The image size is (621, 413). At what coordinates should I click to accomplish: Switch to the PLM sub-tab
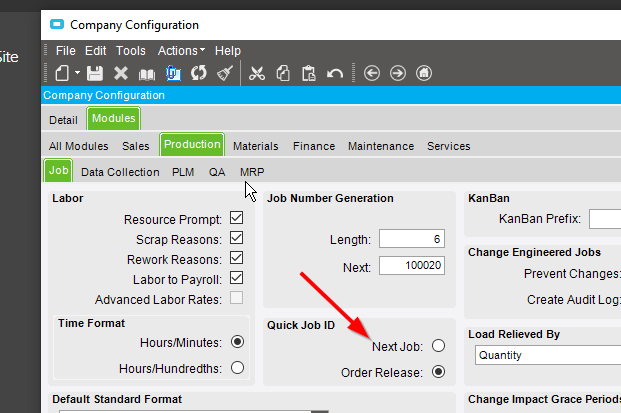[x=183, y=172]
